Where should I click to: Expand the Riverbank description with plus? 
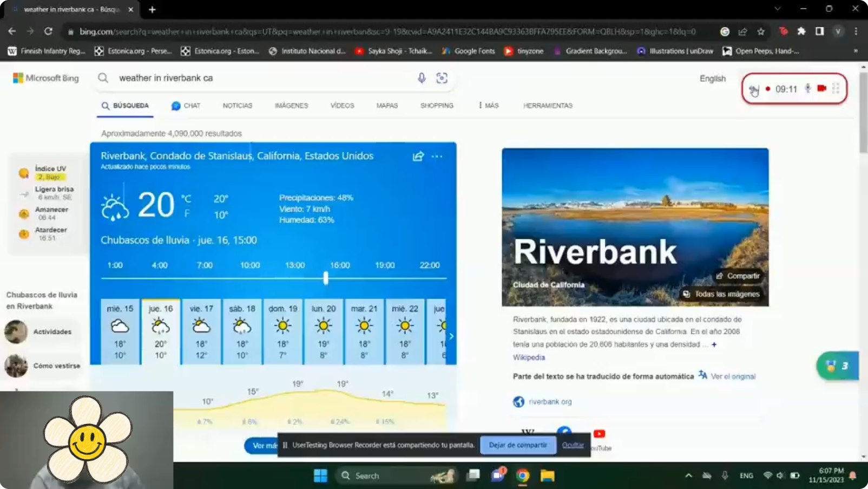tap(714, 344)
